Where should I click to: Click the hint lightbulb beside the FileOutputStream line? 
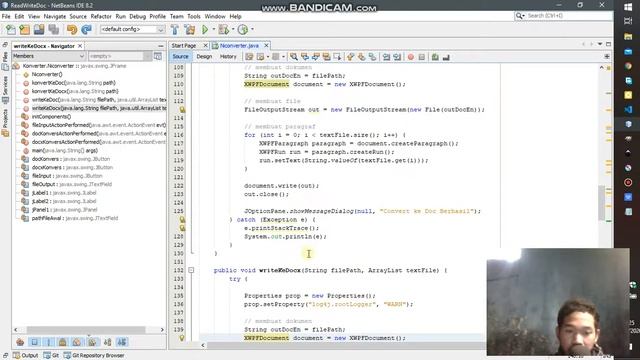tap(182, 109)
